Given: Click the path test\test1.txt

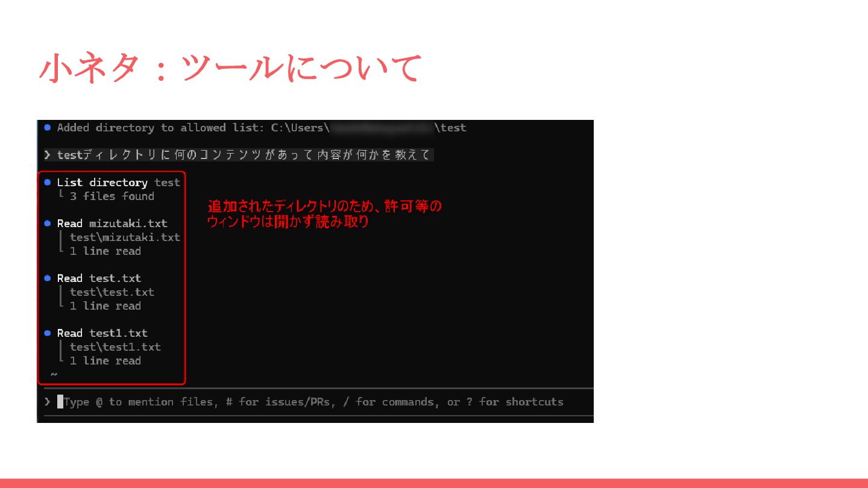Looking at the screenshot, I should click(x=115, y=347).
